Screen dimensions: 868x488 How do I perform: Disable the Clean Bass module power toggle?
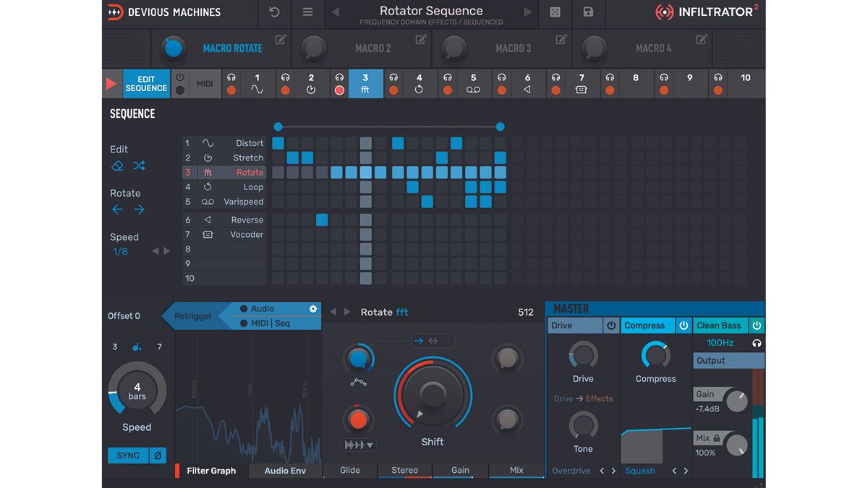pyautogui.click(x=757, y=325)
